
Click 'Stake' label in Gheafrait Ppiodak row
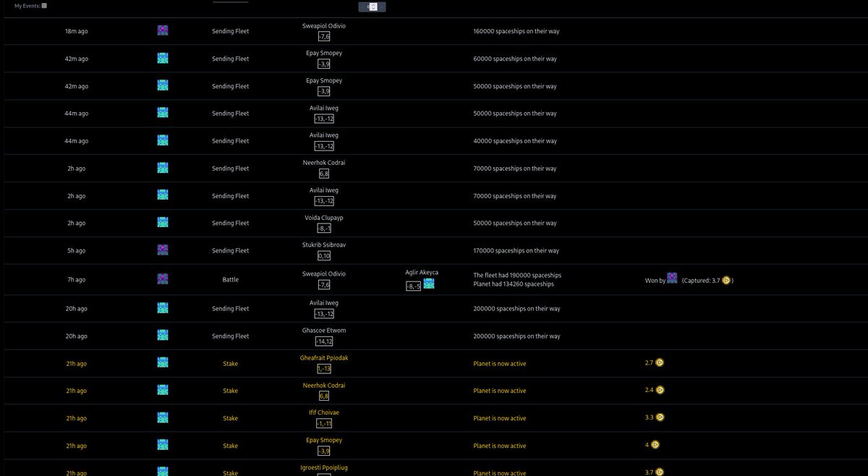(x=230, y=364)
